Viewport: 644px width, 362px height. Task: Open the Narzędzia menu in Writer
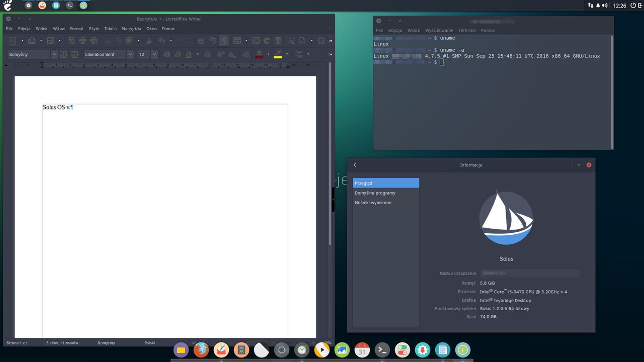[131, 29]
